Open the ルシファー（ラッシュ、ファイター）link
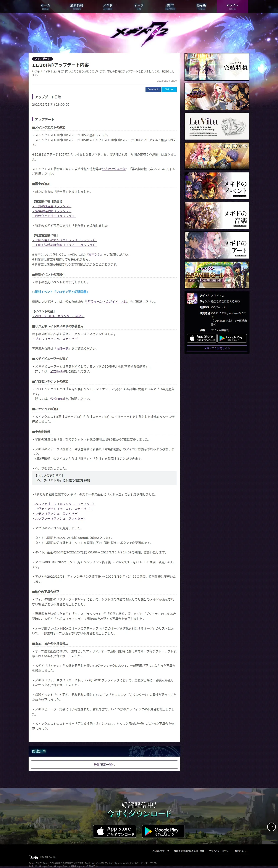This screenshot has height=868, width=278. click(x=59, y=519)
